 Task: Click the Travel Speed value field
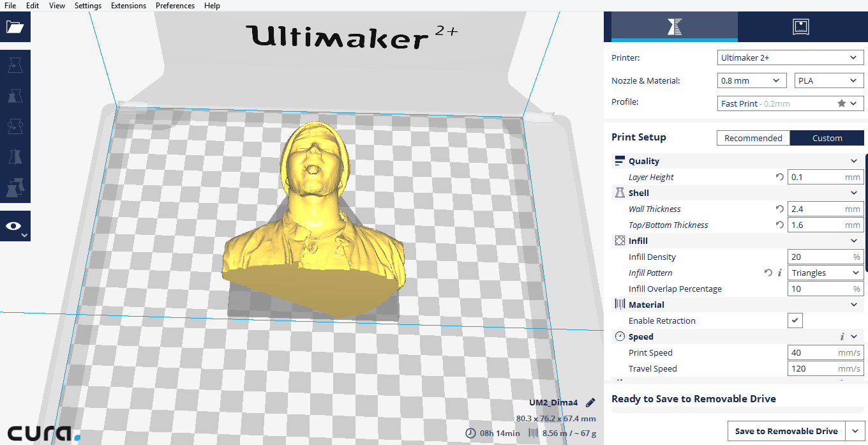click(x=826, y=368)
